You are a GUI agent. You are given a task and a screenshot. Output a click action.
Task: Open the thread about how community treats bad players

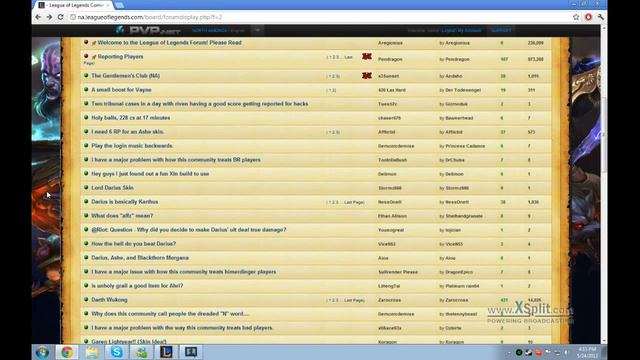point(182,328)
